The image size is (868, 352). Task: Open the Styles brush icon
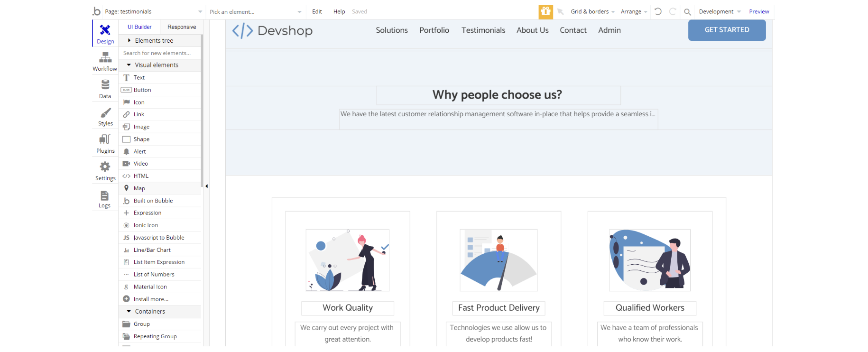pyautogui.click(x=105, y=116)
